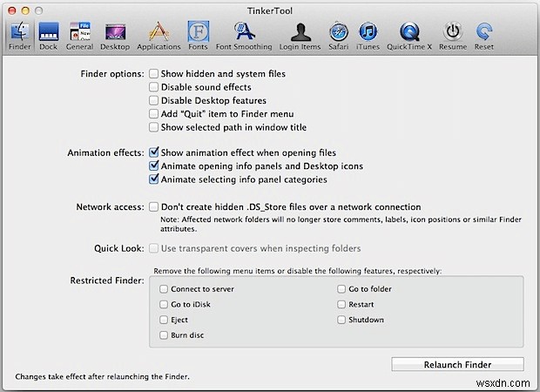Open the QuickTime X pane
This screenshot has height=392, width=540.
pos(409,37)
